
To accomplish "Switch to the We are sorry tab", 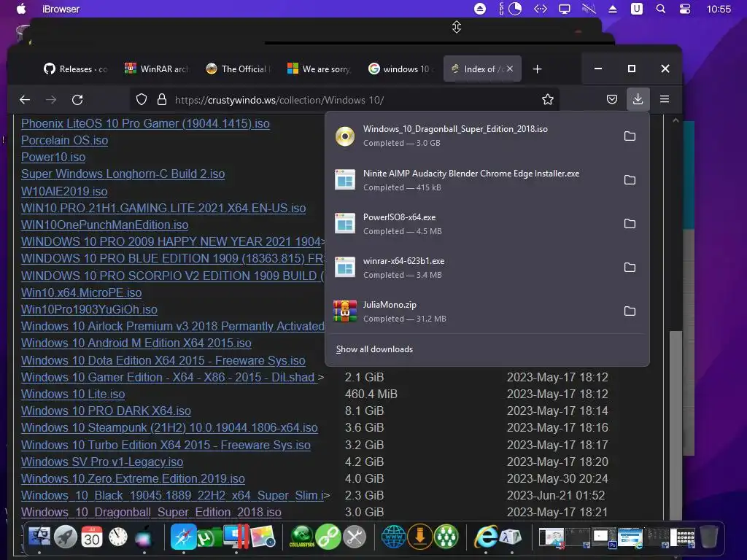I will 319,69.
